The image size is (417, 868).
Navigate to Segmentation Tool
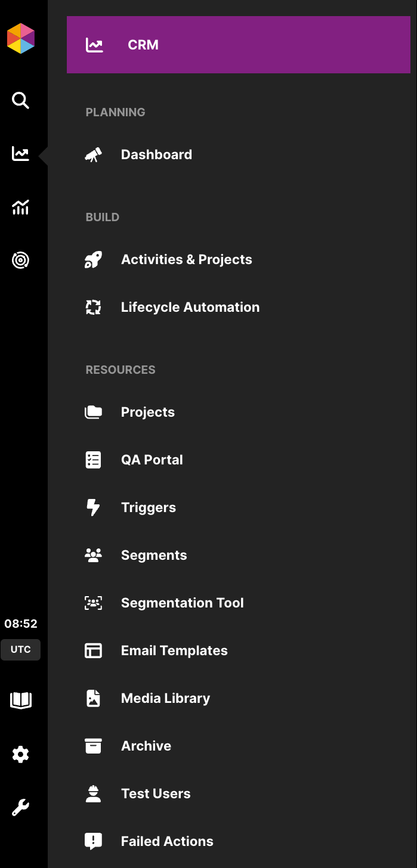182,603
